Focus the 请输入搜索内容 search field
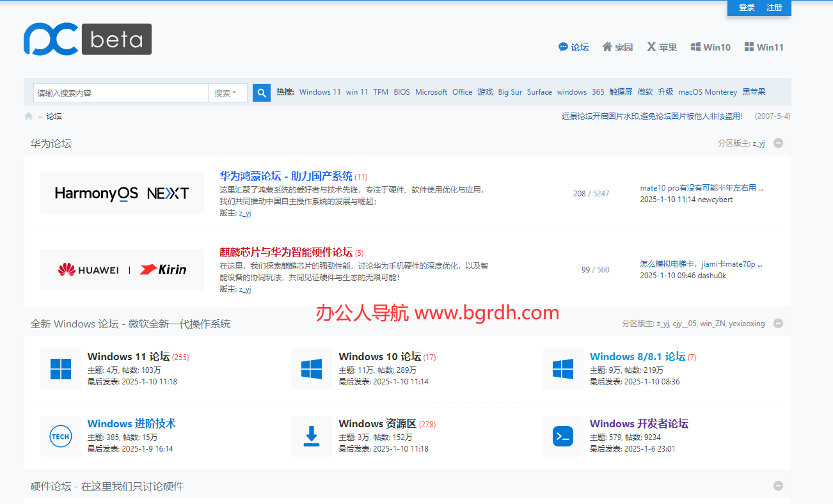Viewport: 833px width, 504px height. tap(121, 93)
